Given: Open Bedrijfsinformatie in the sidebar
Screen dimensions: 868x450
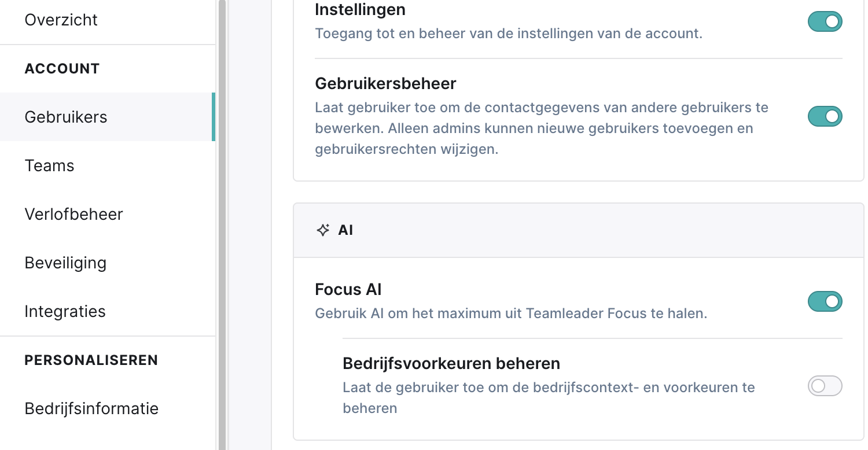Looking at the screenshot, I should 91,408.
